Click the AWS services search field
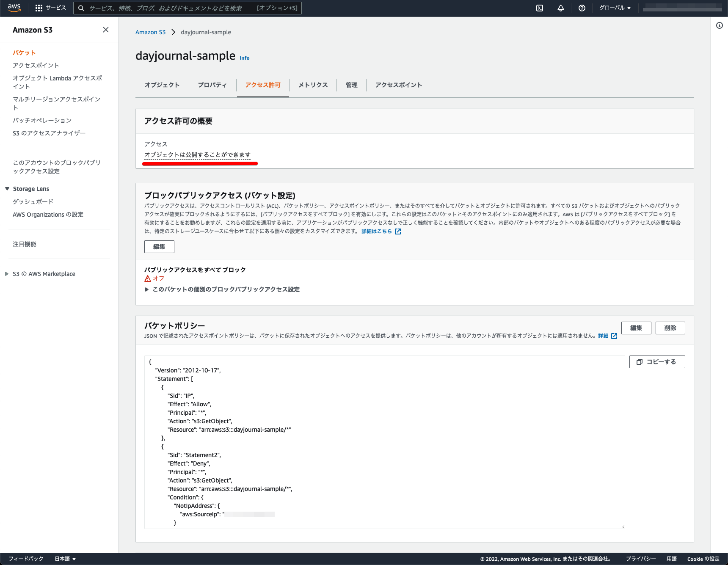The image size is (728, 565). click(x=188, y=8)
